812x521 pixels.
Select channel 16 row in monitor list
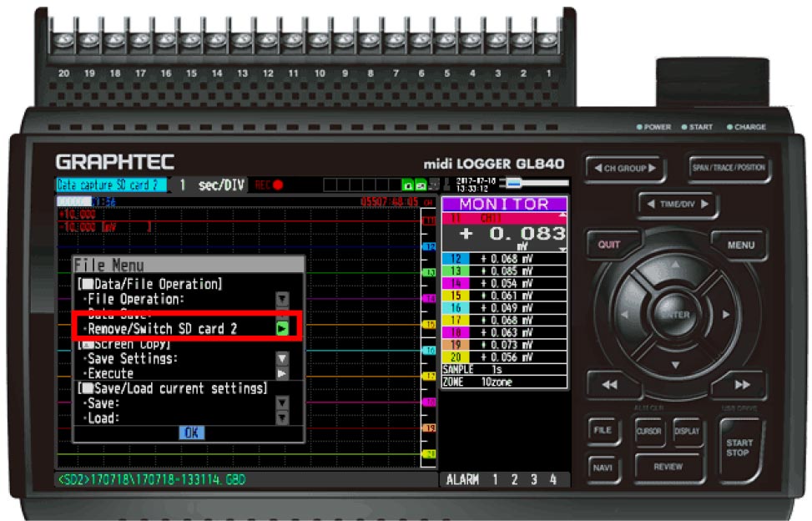click(504, 307)
